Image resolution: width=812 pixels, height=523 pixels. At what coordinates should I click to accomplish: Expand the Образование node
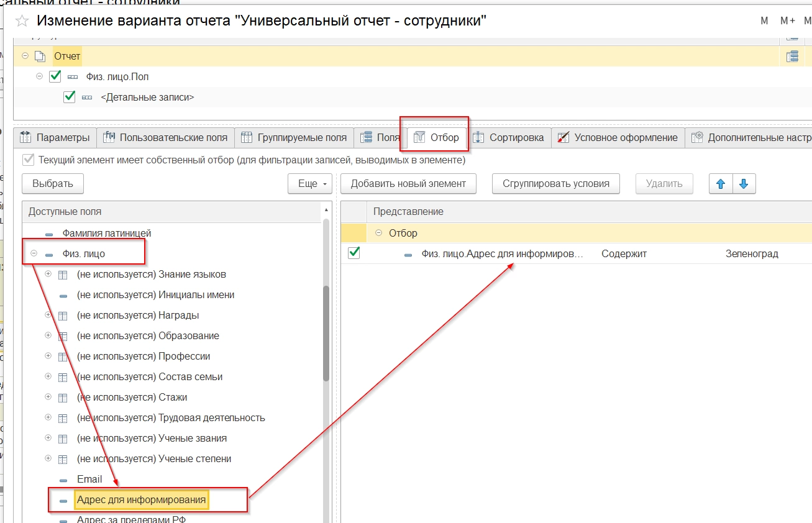(x=48, y=335)
